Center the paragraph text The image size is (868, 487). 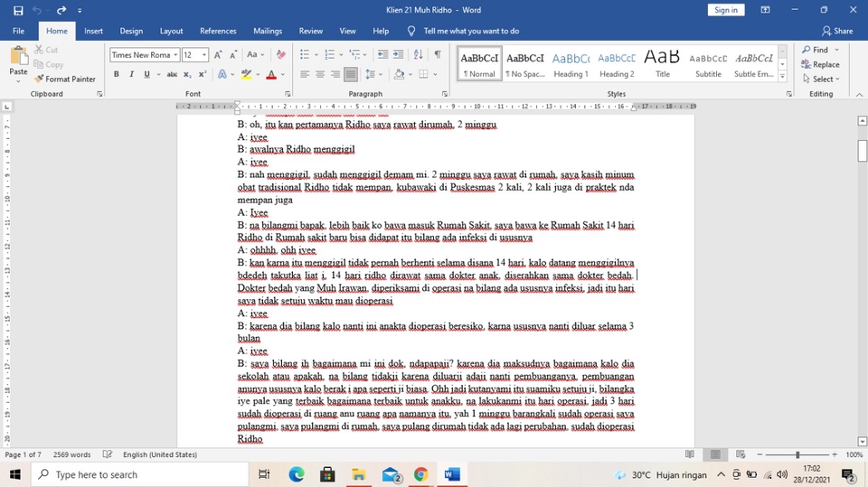[320, 74]
